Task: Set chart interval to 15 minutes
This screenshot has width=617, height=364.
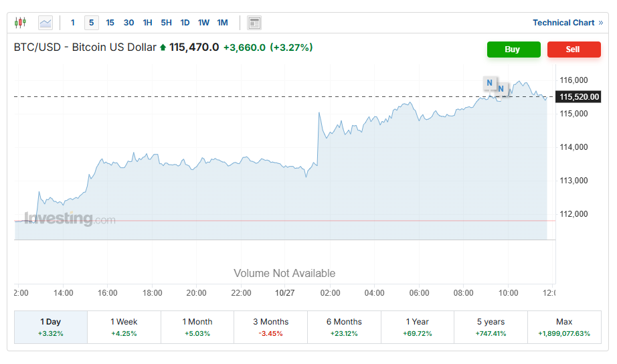Action: point(110,23)
